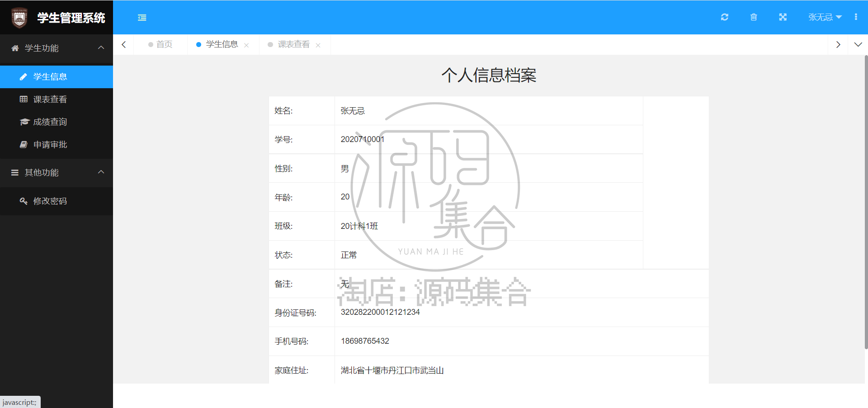Collapse the 其他功能 menu group chevron
Image resolution: width=868 pixels, height=408 pixels.
point(101,172)
